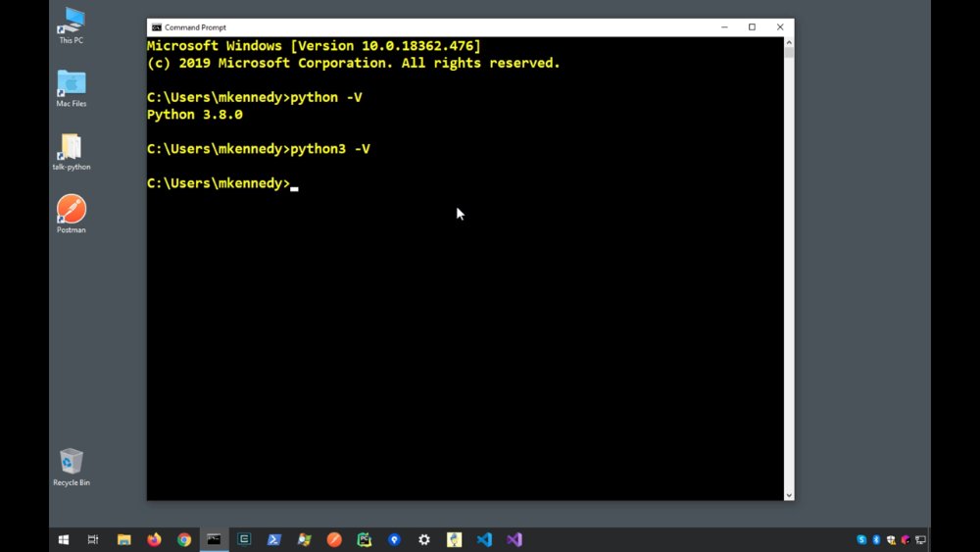
Task: Open the magnifier-over-flag taskbar icon
Action: point(304,539)
